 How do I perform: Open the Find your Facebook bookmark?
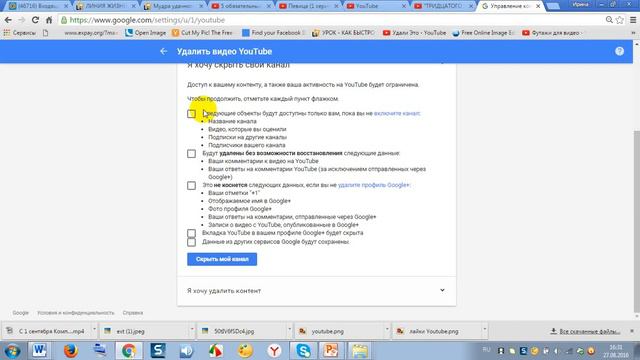pyautogui.click(x=273, y=33)
